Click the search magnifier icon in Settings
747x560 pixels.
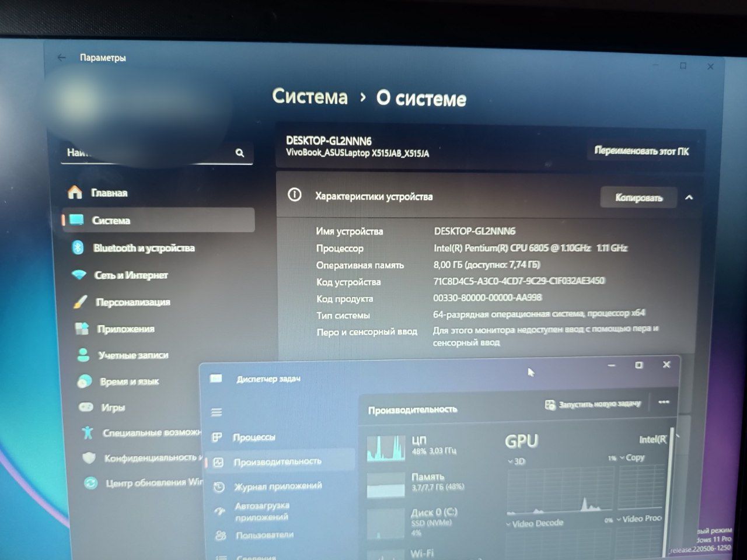click(x=240, y=153)
